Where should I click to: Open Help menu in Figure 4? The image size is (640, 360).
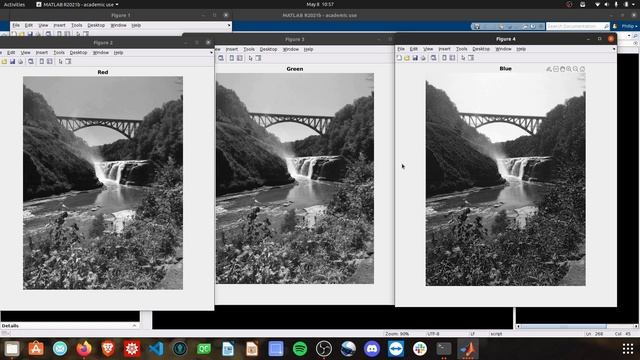tap(521, 49)
